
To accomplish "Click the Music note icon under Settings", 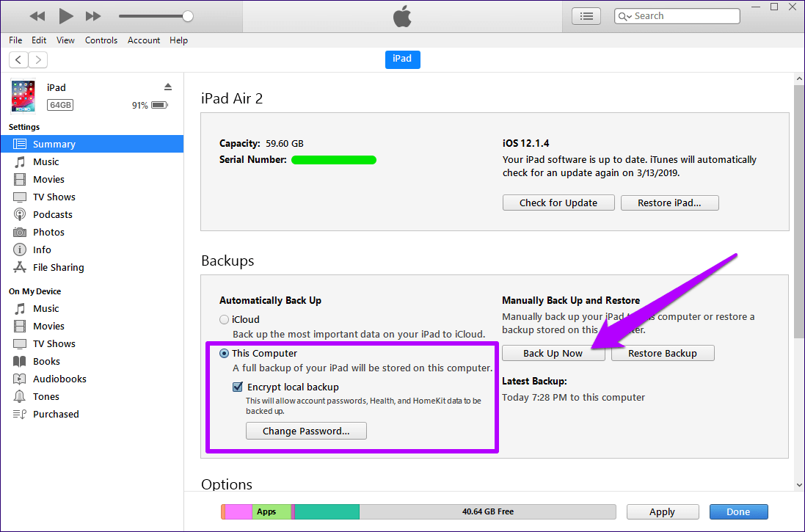I will pos(20,161).
